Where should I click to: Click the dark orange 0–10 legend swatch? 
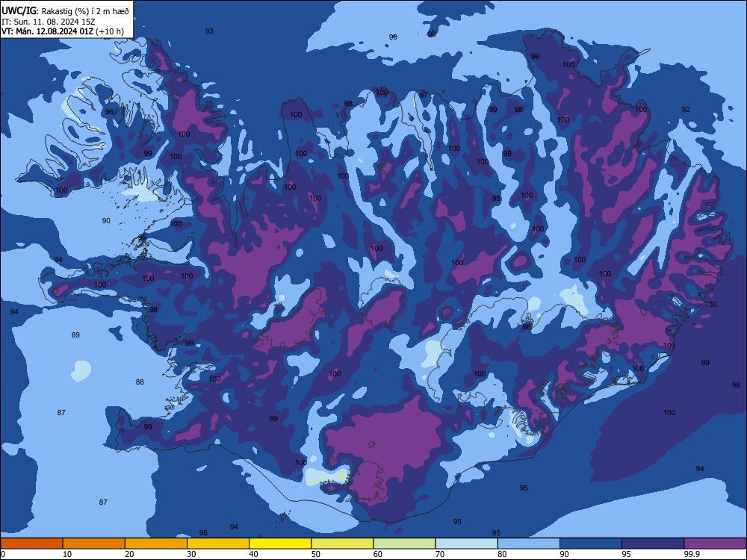[x=31, y=544]
